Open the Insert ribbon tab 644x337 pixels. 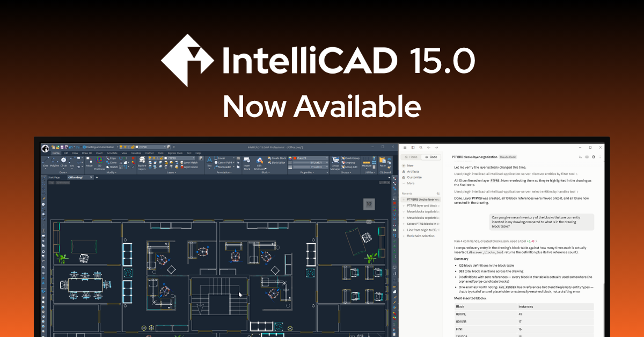[x=99, y=153]
